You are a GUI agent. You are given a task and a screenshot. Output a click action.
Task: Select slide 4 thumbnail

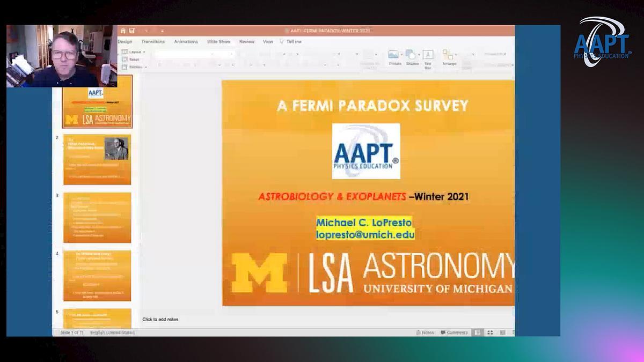click(x=97, y=276)
